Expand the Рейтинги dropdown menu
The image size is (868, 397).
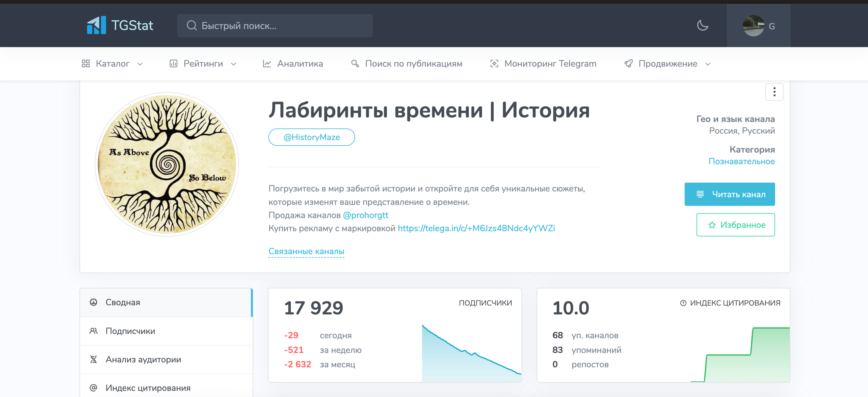pyautogui.click(x=203, y=64)
